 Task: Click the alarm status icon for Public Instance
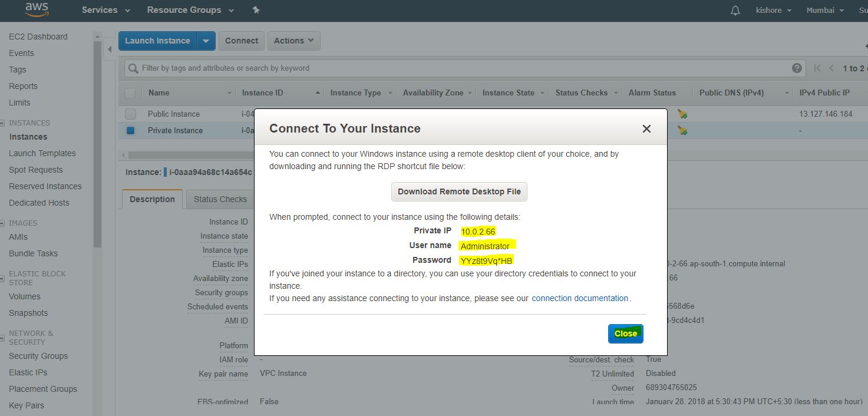(682, 114)
